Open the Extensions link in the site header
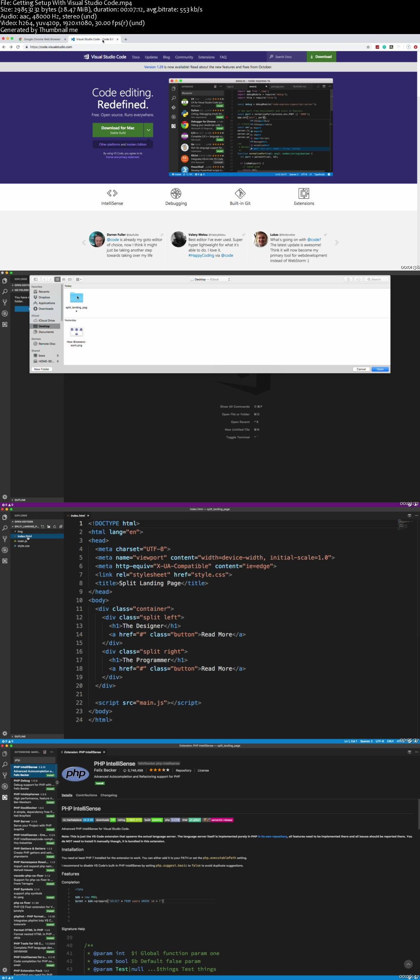Image resolution: width=420 pixels, height=980 pixels. tap(206, 57)
